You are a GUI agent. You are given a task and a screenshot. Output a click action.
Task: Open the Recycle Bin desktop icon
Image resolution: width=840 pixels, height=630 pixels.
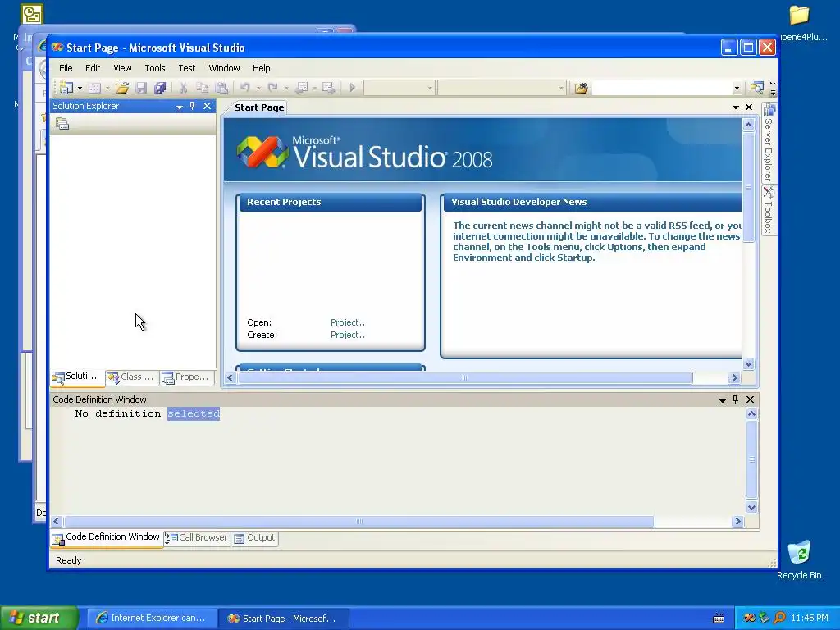(799, 559)
